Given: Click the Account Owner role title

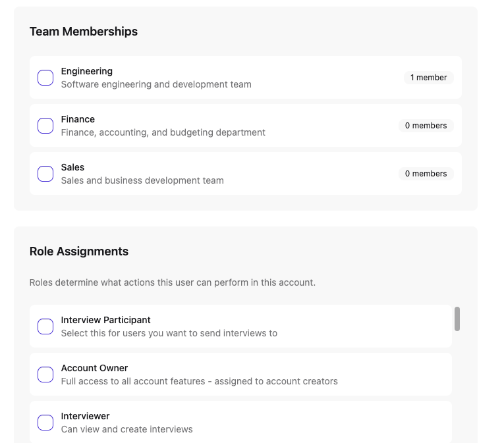Looking at the screenshot, I should [94, 368].
